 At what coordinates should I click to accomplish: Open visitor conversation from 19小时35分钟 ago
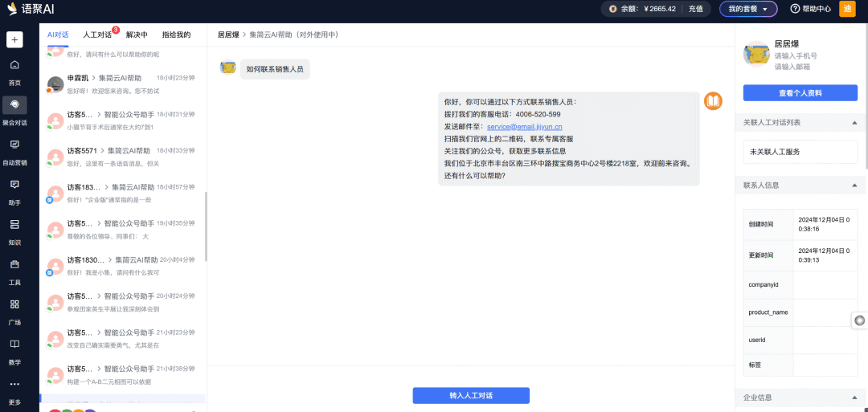(x=122, y=230)
